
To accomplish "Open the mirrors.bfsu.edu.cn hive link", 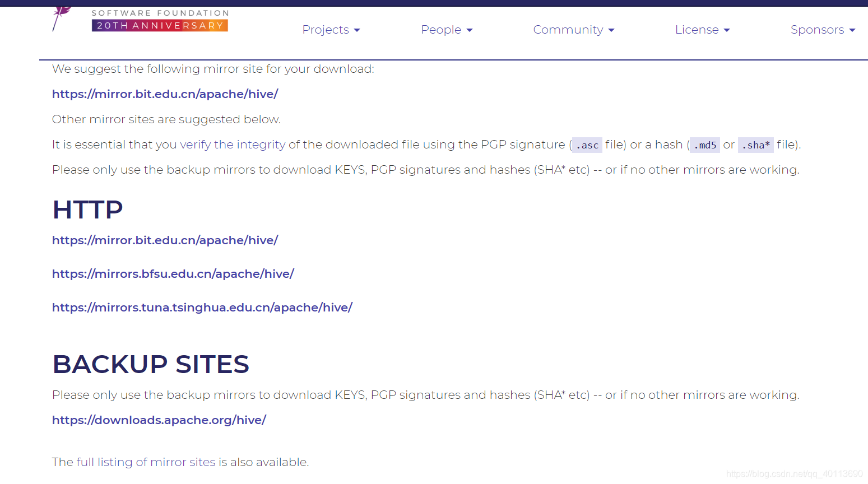I will click(173, 274).
